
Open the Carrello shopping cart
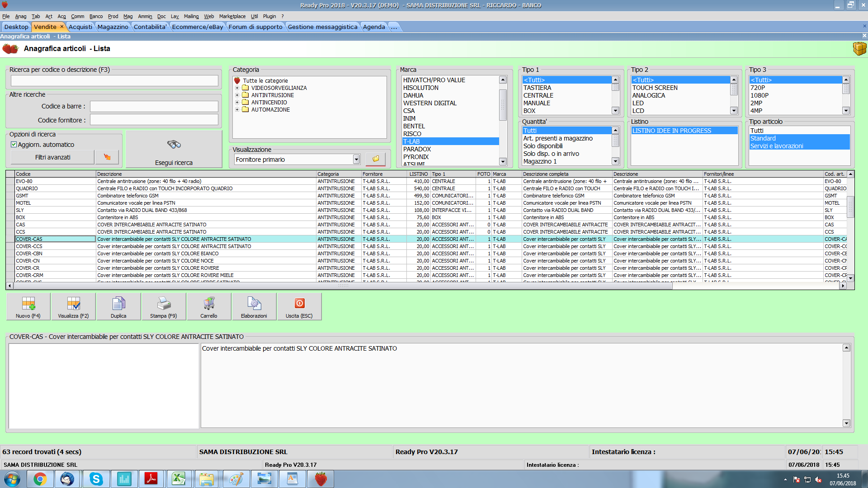point(209,307)
